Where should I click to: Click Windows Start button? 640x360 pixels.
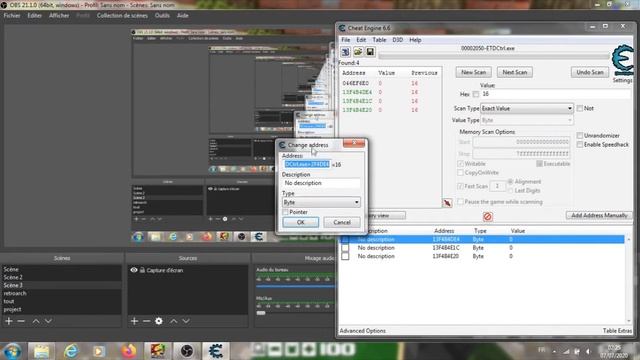coord(12,351)
